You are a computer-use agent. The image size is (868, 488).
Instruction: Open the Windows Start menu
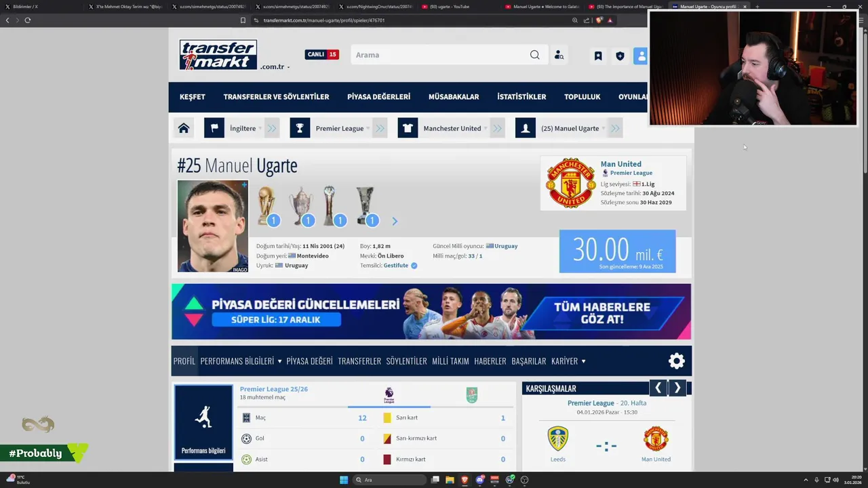[x=344, y=480]
